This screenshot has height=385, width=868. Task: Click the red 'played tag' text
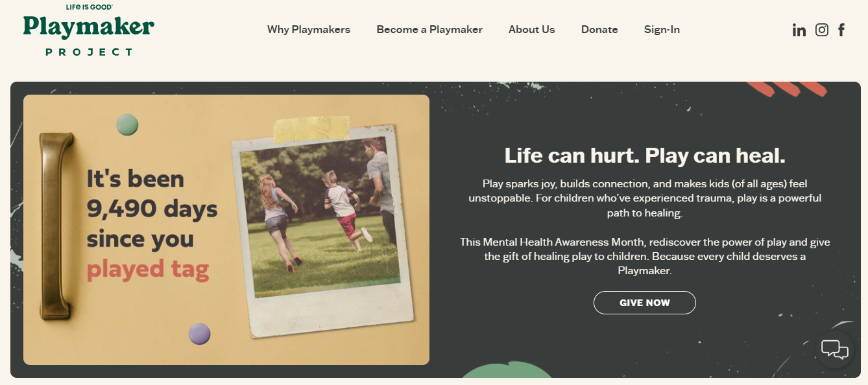[148, 269]
